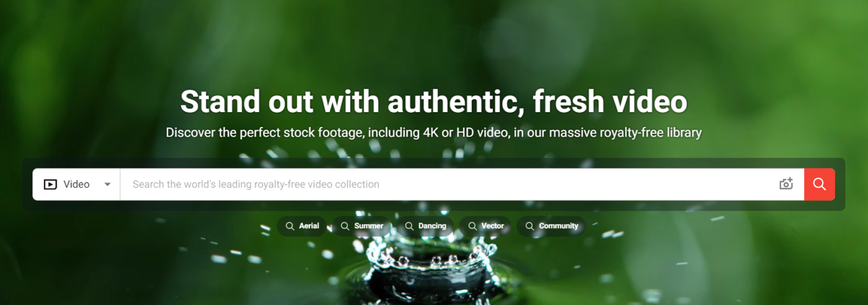Click the red magnifier search button
Viewport: 868px width, 305px height.
click(820, 184)
